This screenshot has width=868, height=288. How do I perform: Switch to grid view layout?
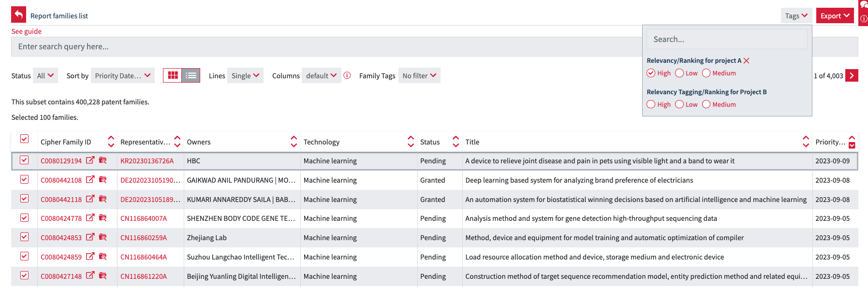173,75
